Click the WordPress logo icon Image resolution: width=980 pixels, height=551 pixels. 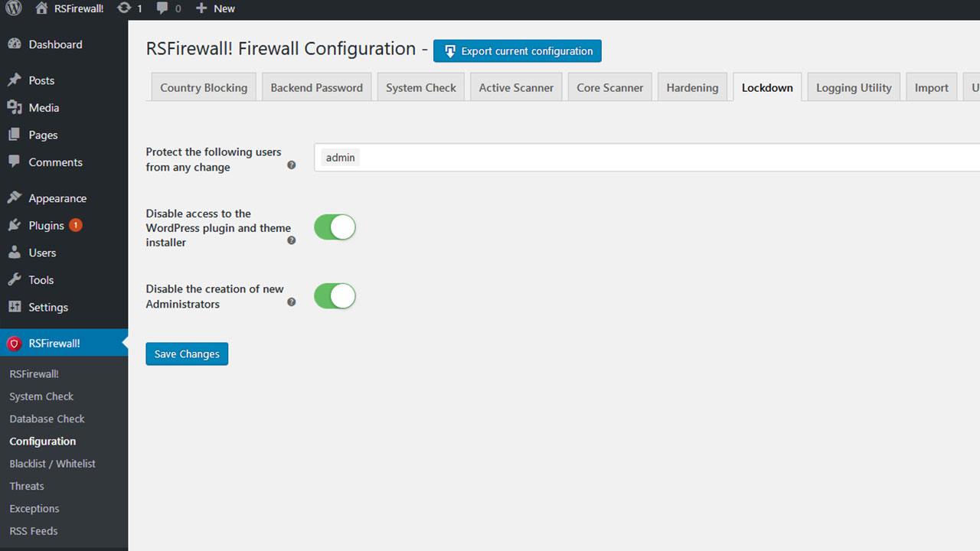(14, 8)
